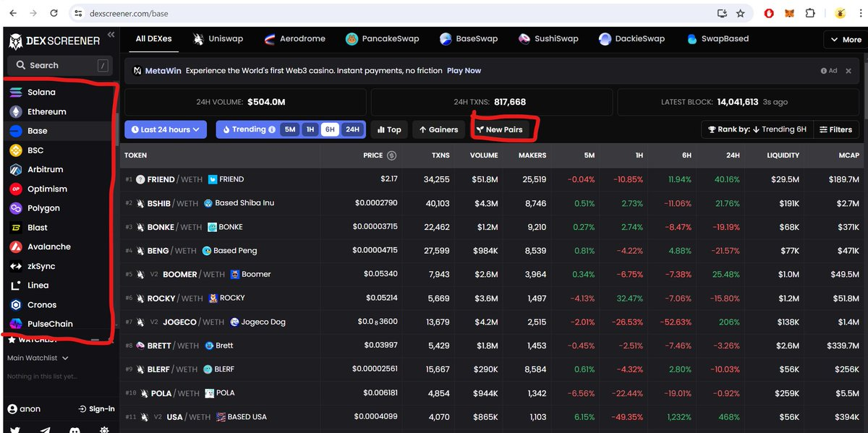Click Sign-in in the sidebar
The width and height of the screenshot is (868, 433).
click(x=96, y=408)
